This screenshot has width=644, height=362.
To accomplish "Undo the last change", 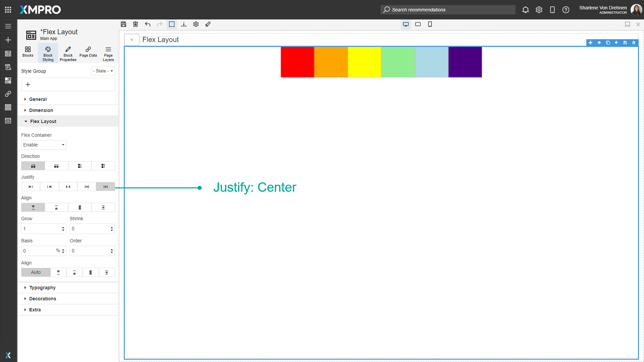I will pos(148,24).
